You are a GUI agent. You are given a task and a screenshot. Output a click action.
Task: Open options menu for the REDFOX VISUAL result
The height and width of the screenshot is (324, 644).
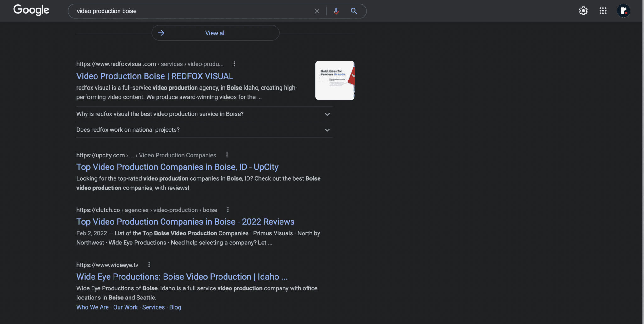pos(234,63)
